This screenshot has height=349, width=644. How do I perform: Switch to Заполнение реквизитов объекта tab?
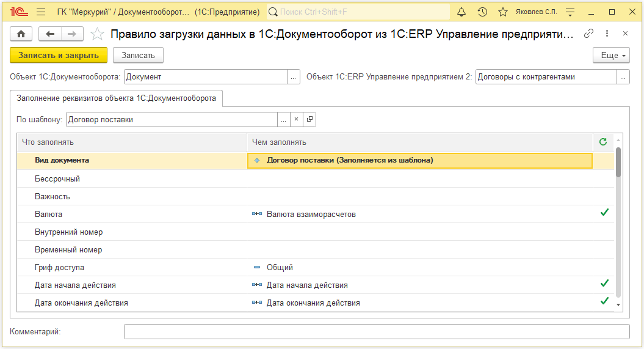point(116,98)
